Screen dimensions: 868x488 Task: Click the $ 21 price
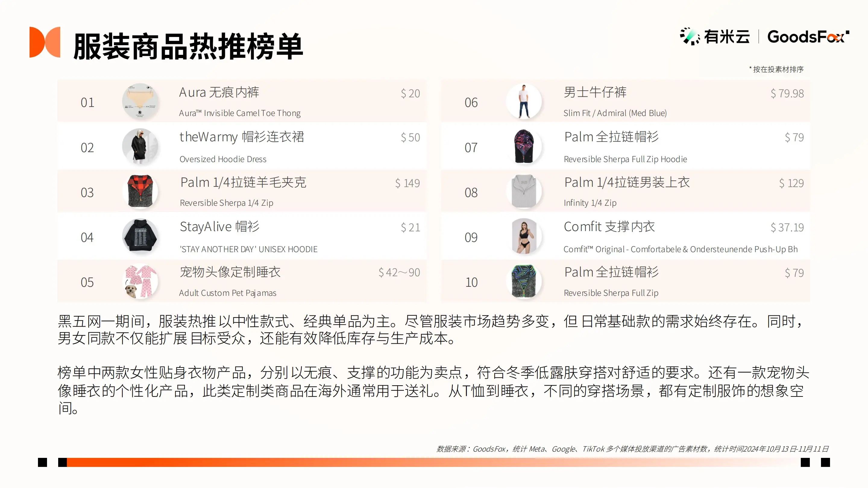coord(410,228)
